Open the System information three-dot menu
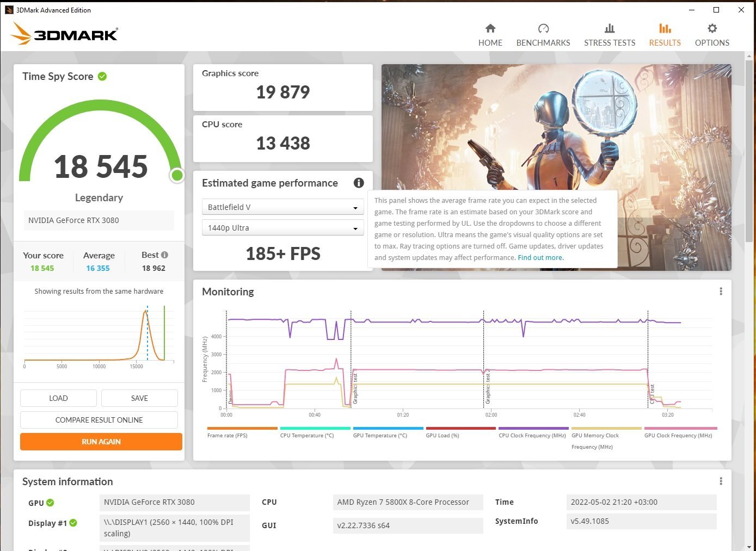The width and height of the screenshot is (756, 551). tap(721, 481)
